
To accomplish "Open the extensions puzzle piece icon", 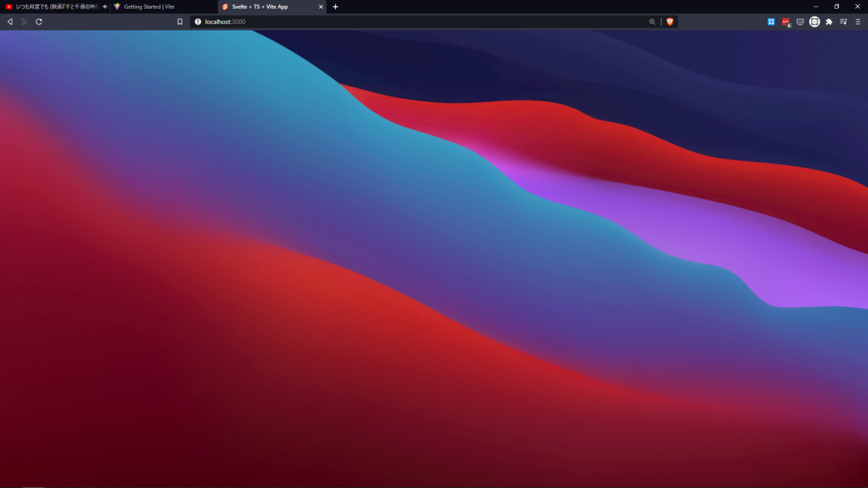I will tap(829, 22).
